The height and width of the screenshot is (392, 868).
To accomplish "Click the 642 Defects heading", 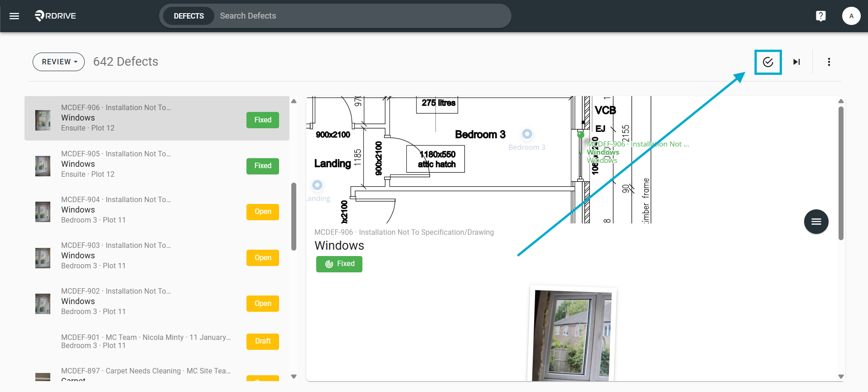I will pos(125,62).
